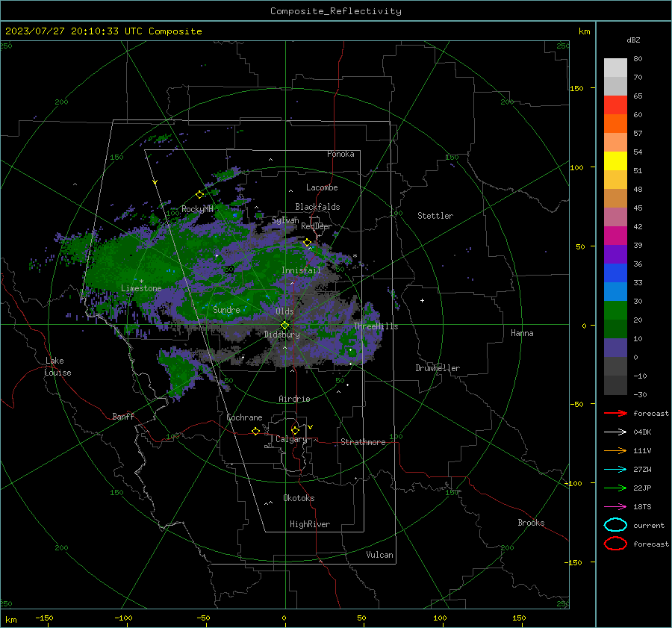Click the Airdrie city label

click(x=294, y=399)
